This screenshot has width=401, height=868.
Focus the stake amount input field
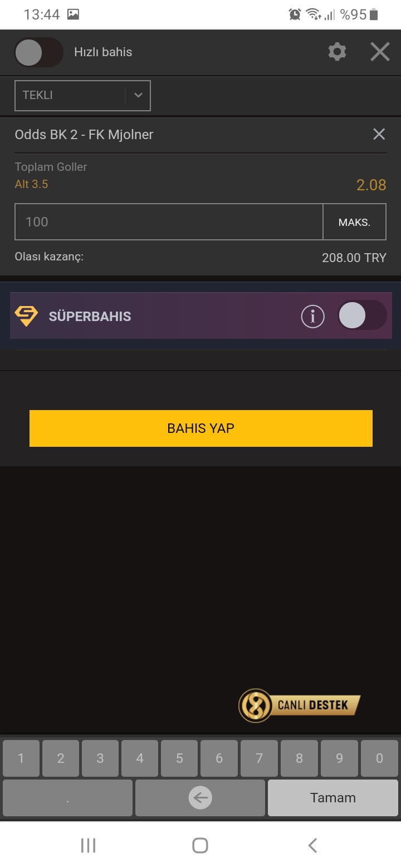click(169, 222)
